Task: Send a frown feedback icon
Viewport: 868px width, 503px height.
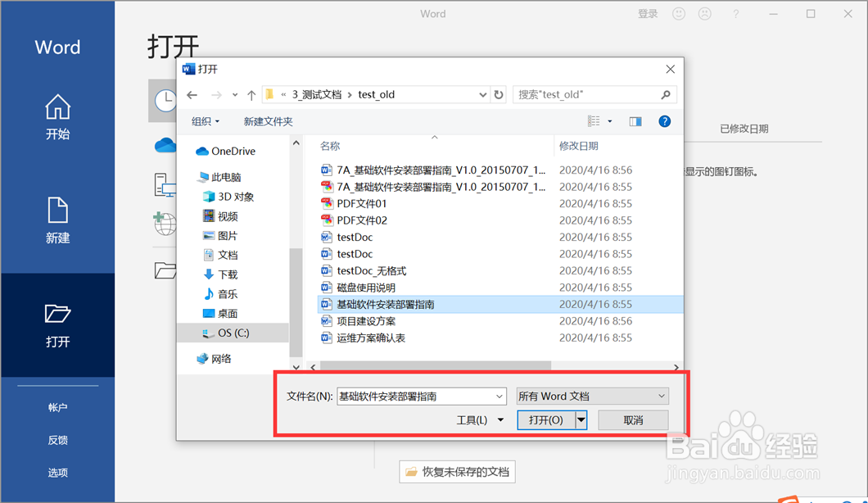Action: coord(705,14)
